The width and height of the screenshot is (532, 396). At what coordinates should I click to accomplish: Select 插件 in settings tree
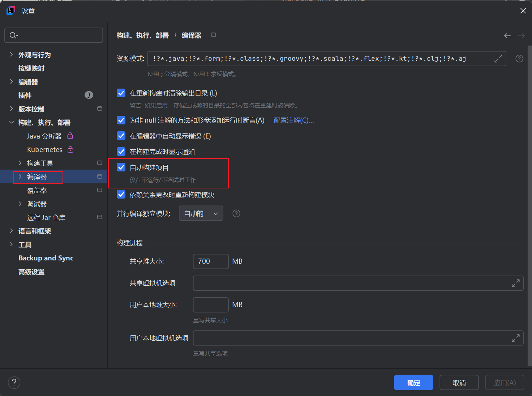tap(25, 95)
